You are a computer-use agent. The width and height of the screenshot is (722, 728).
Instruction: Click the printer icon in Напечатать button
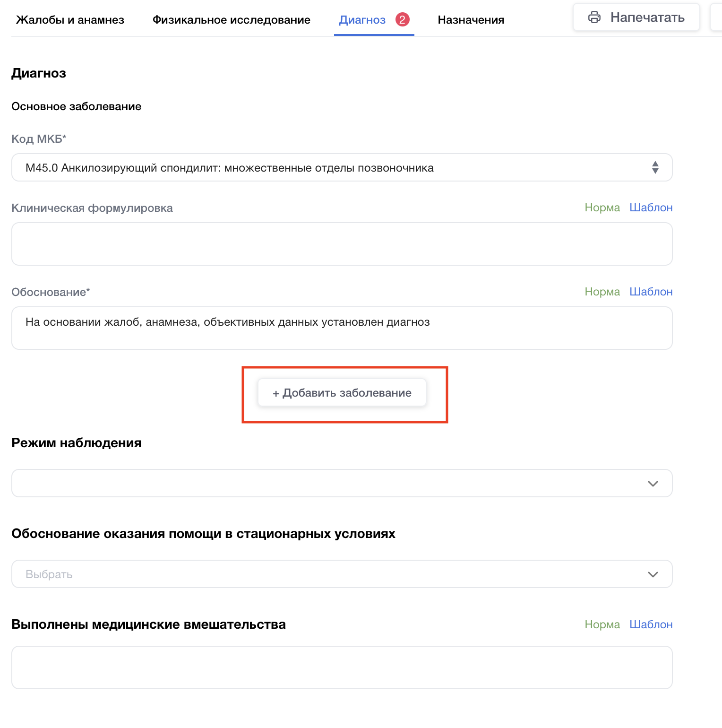click(x=594, y=17)
